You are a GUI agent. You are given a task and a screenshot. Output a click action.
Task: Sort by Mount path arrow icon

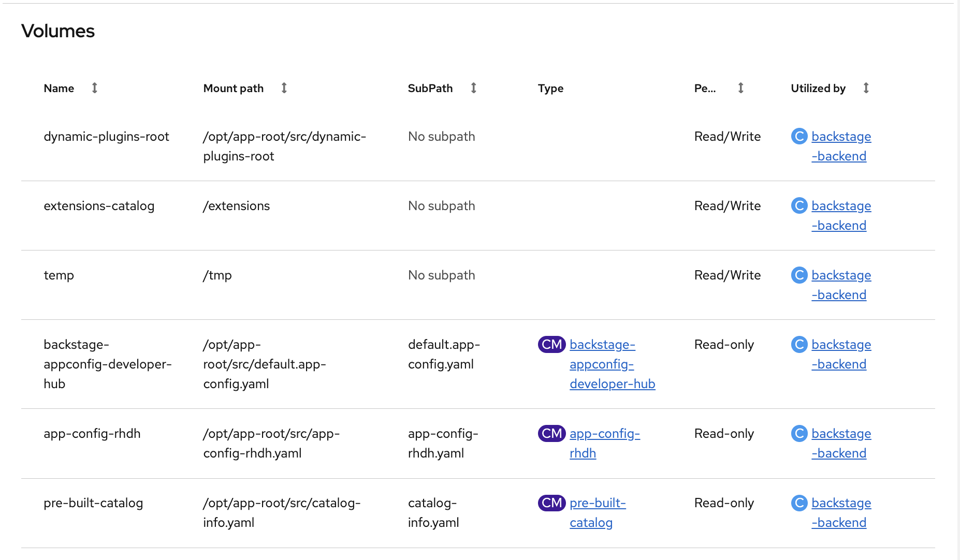tap(284, 88)
